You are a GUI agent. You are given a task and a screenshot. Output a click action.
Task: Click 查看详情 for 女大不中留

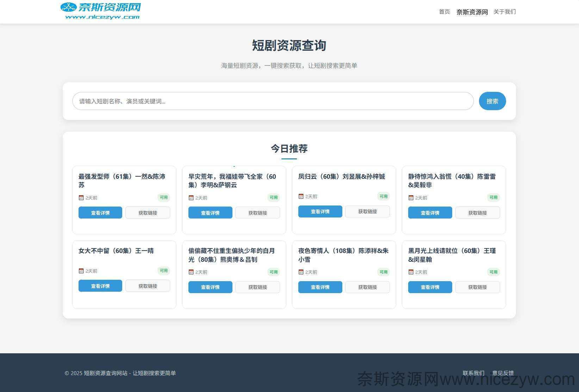pyautogui.click(x=100, y=286)
